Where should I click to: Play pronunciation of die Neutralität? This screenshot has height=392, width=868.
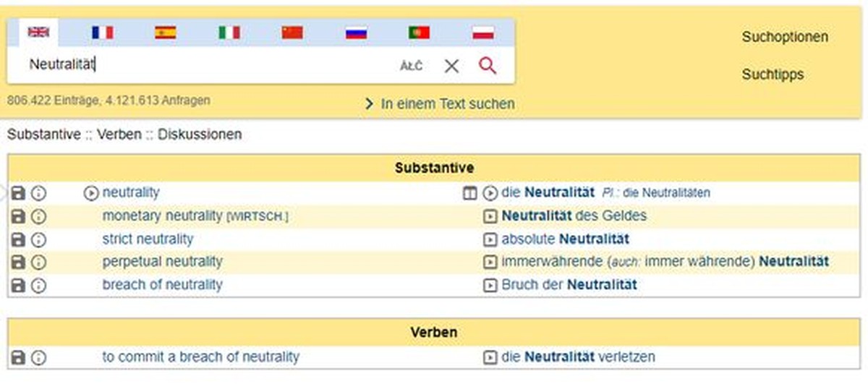coord(490,193)
